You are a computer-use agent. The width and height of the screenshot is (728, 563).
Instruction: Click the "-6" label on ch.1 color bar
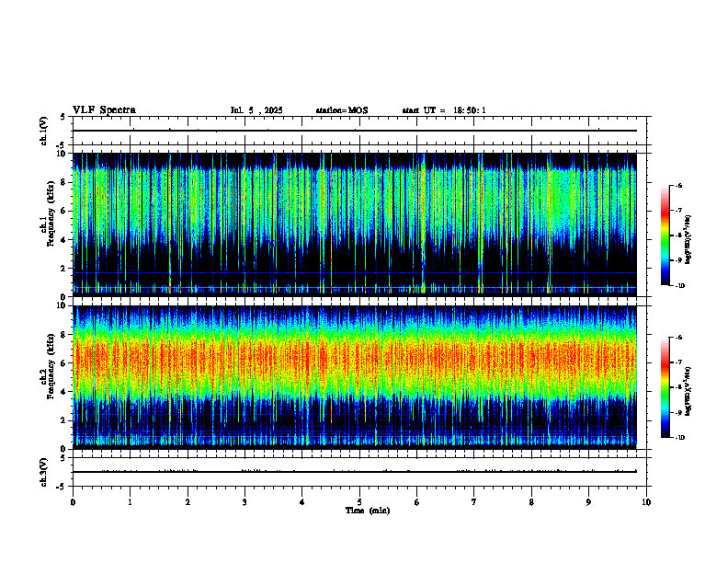point(678,185)
